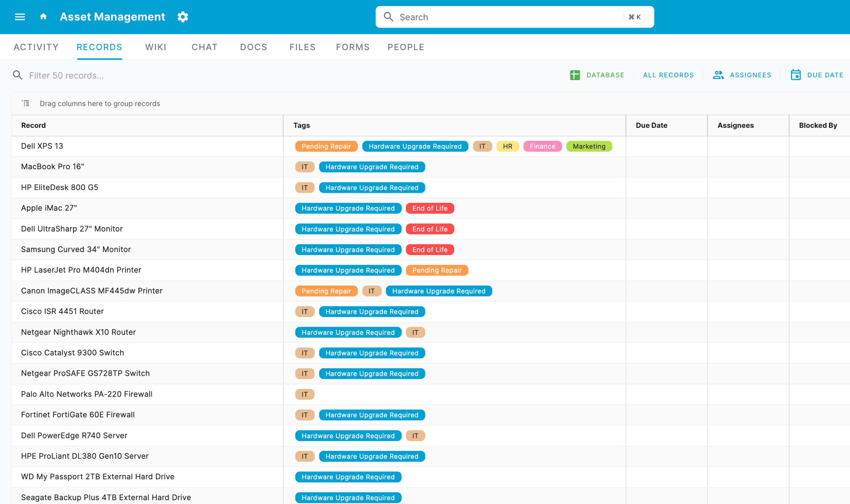Open Fortinet FortiGate 60E Firewall record
This screenshot has width=850, height=504.
[x=78, y=415]
